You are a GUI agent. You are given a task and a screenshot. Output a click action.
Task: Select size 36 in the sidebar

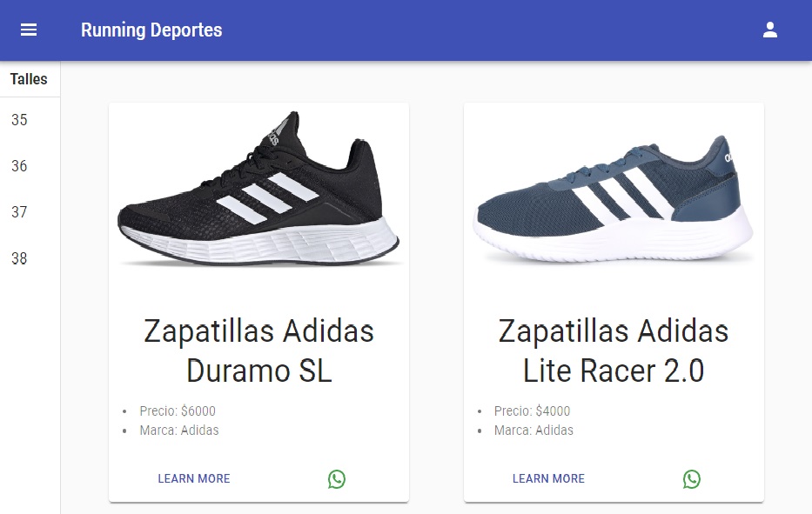19,166
